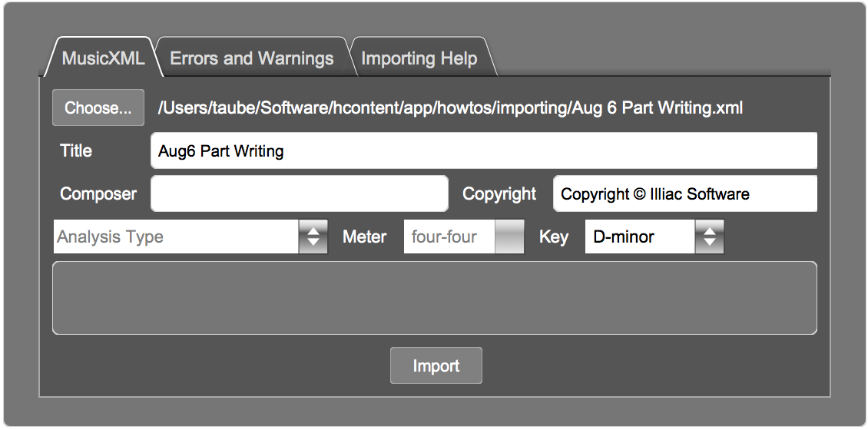Click the Title field label

pyautogui.click(x=76, y=150)
